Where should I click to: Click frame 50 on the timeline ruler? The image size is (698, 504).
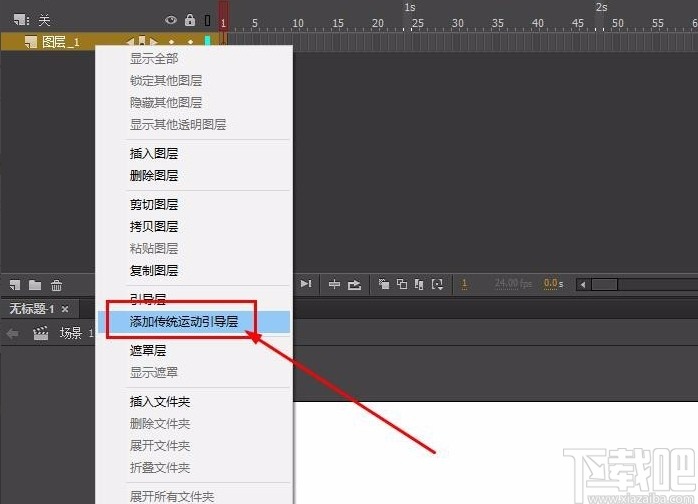click(617, 23)
